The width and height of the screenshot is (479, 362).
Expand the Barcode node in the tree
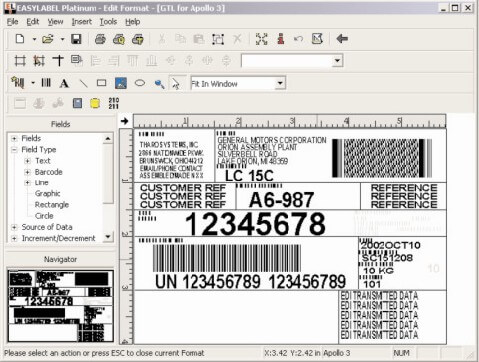tap(27, 172)
